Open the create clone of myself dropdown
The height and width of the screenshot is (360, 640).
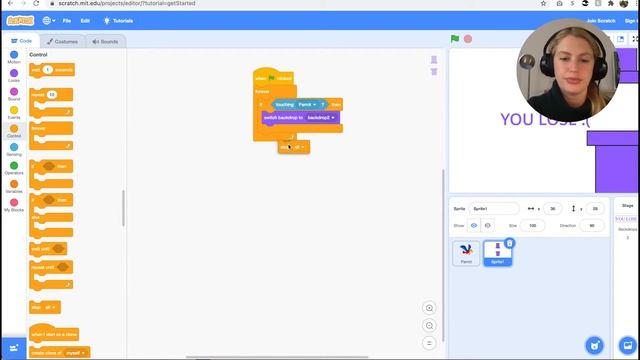click(x=75, y=353)
